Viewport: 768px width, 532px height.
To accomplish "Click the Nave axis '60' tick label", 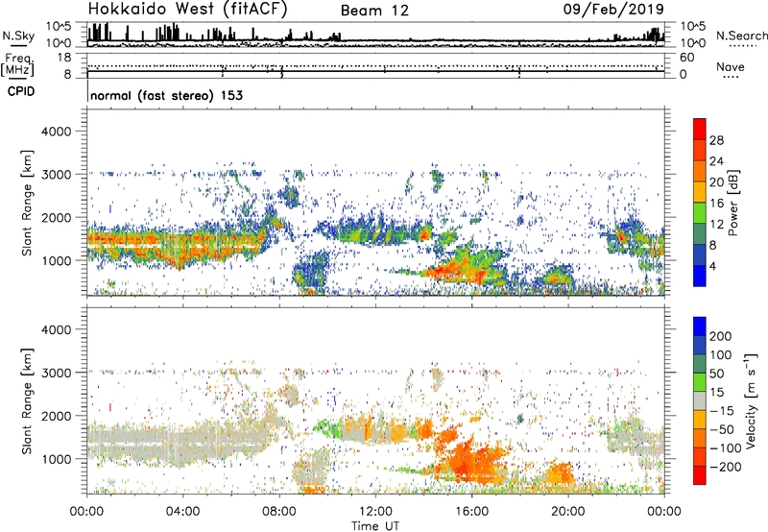I will click(686, 58).
